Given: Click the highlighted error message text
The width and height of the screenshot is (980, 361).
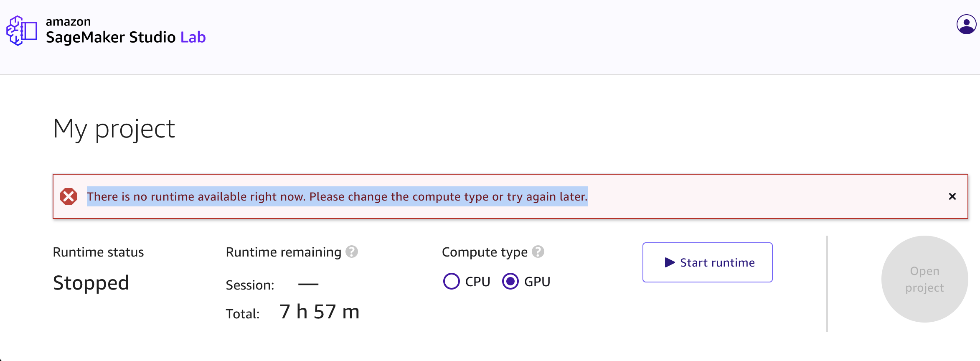Looking at the screenshot, I should (x=337, y=196).
